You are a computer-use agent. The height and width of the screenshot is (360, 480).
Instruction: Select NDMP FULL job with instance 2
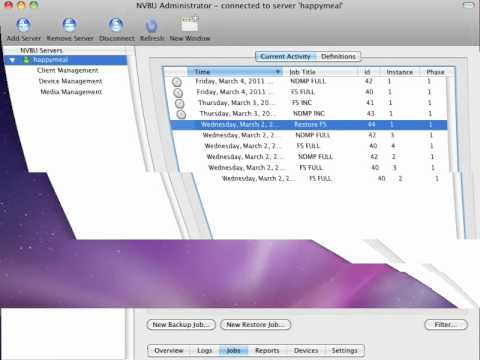[312, 157]
